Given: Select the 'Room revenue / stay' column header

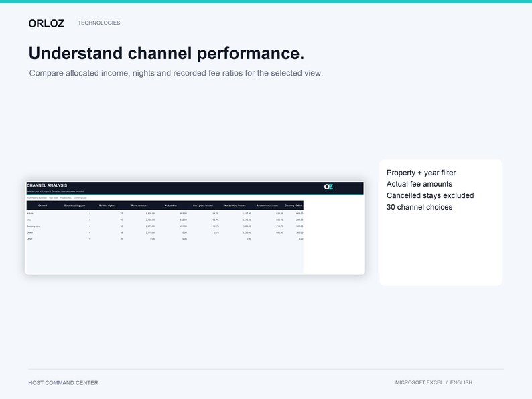Looking at the screenshot, I should pos(267,206).
